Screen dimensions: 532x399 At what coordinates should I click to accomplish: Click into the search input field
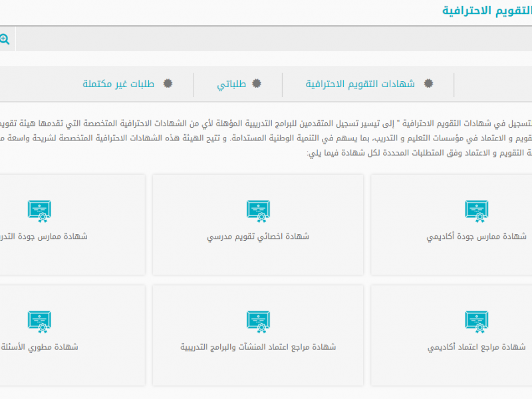click(x=274, y=39)
